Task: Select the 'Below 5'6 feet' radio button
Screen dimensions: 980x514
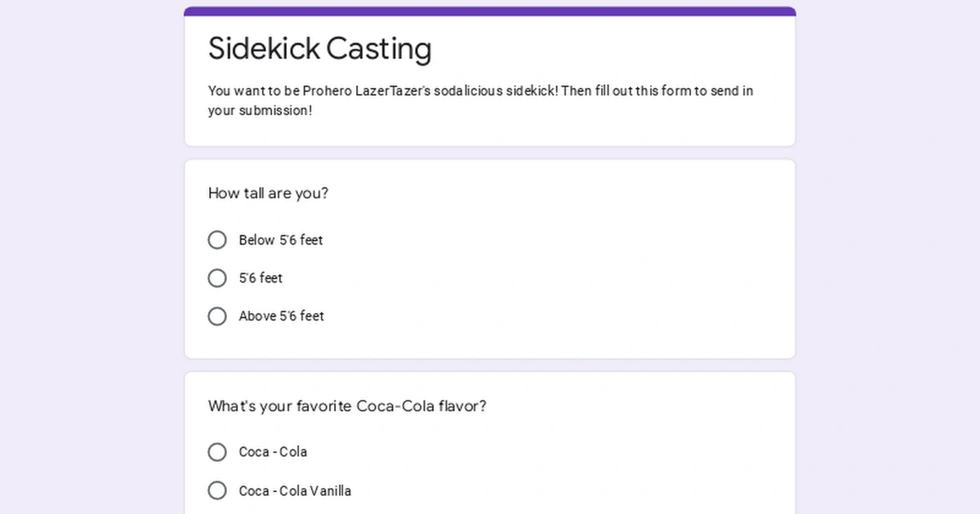Action: coord(217,240)
